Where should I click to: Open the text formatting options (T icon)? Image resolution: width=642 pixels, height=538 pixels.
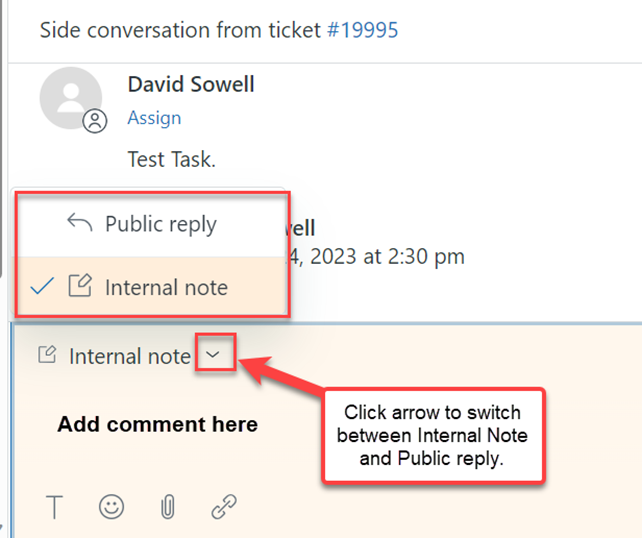coord(54,507)
